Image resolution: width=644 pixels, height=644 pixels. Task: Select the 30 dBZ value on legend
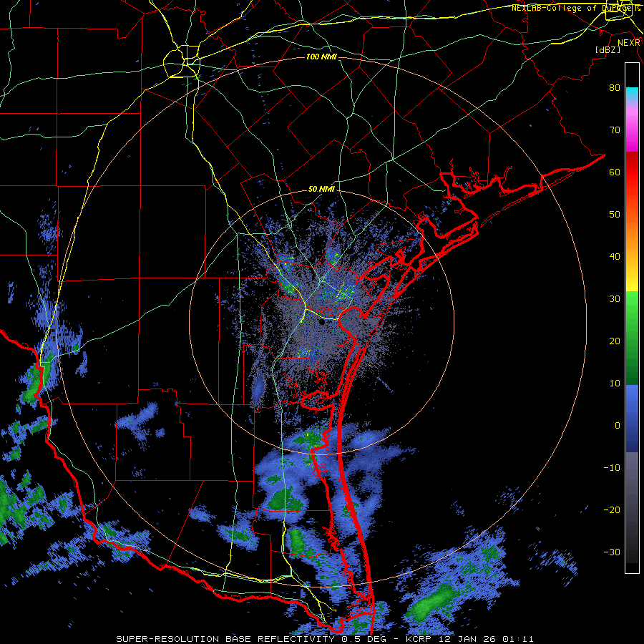[615, 299]
